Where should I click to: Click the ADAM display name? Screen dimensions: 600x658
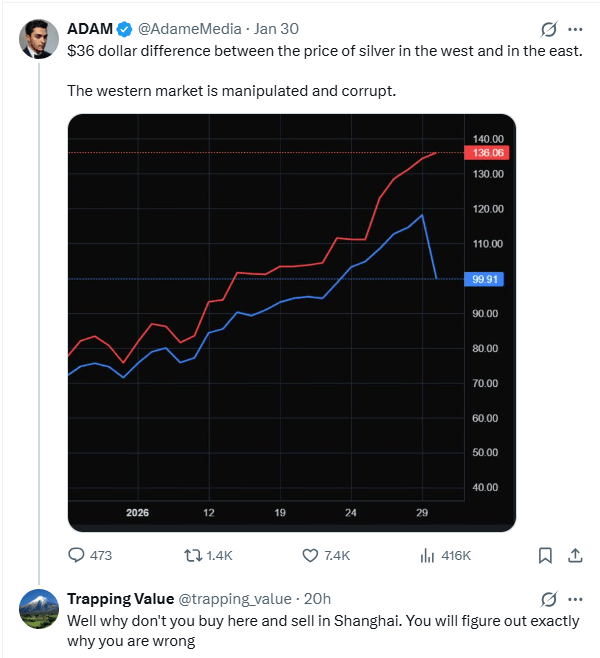point(89,29)
